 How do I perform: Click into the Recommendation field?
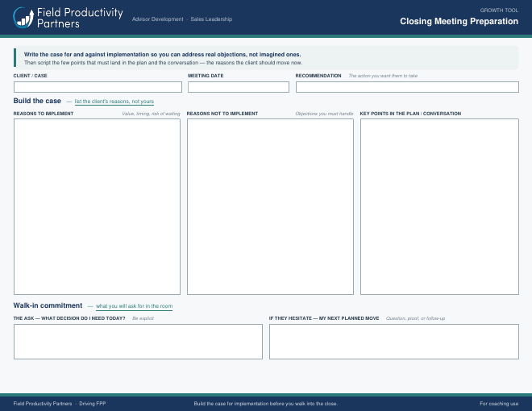point(407,87)
